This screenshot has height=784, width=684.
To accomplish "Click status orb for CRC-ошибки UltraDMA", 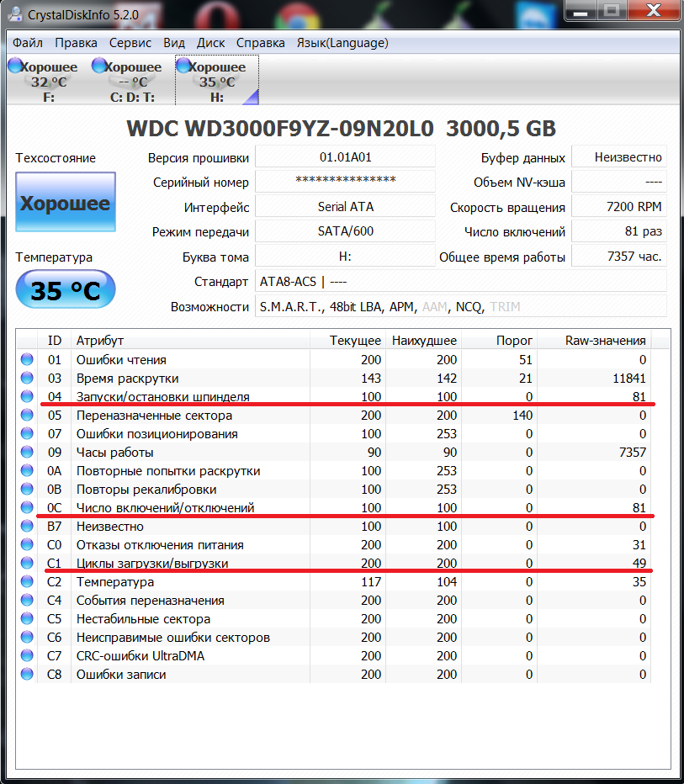I will pyautogui.click(x=27, y=655).
